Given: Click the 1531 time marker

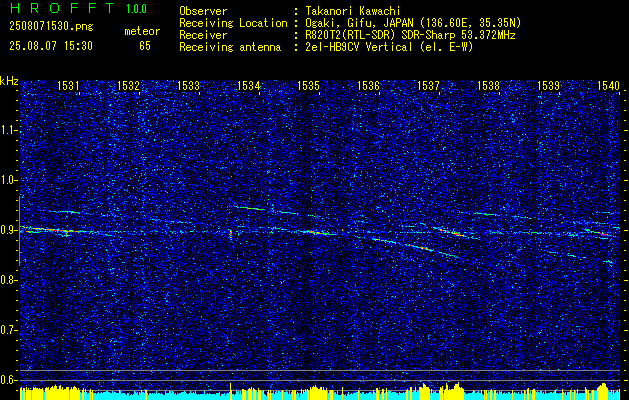Looking at the screenshot, I should pos(68,85).
